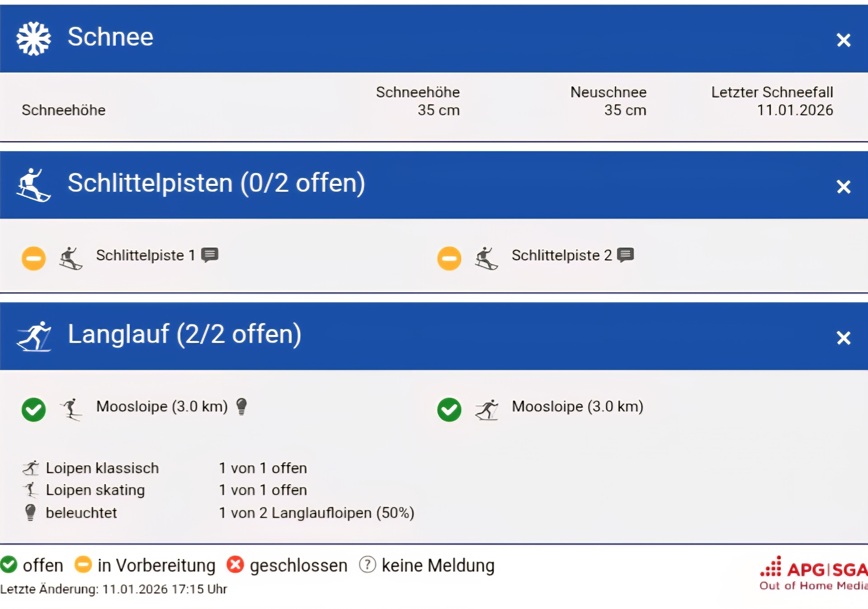Collapse the Langlauf section with its X
The width and height of the screenshot is (868, 609).
pyautogui.click(x=843, y=338)
